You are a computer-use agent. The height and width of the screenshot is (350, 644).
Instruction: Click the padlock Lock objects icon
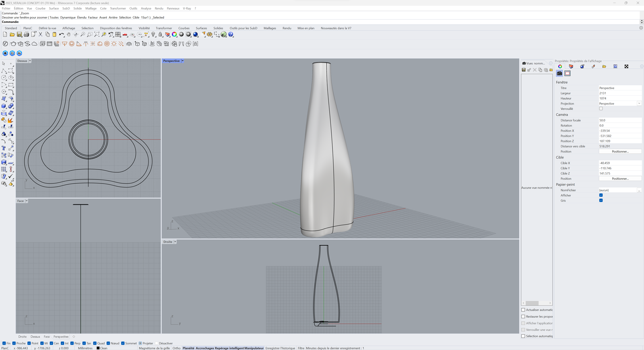[160, 35]
